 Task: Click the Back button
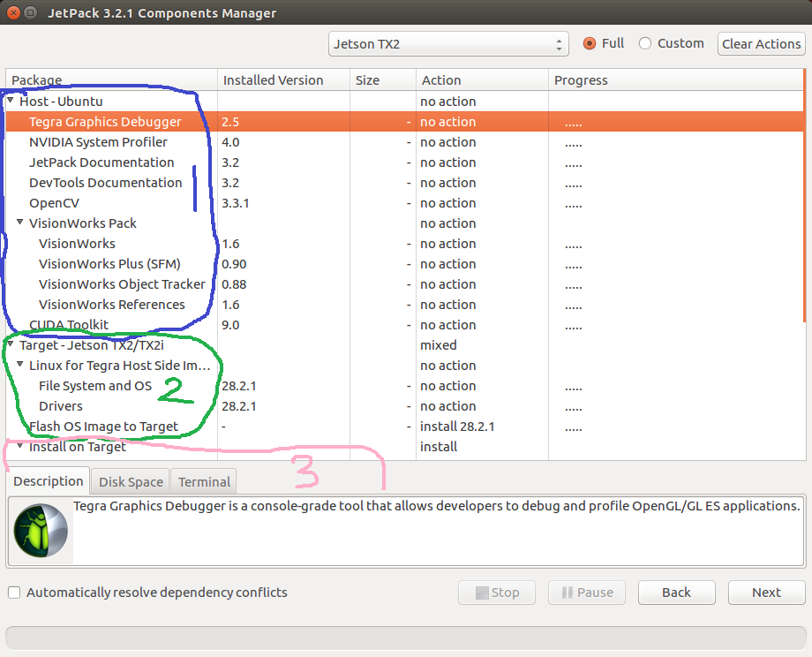point(676,593)
